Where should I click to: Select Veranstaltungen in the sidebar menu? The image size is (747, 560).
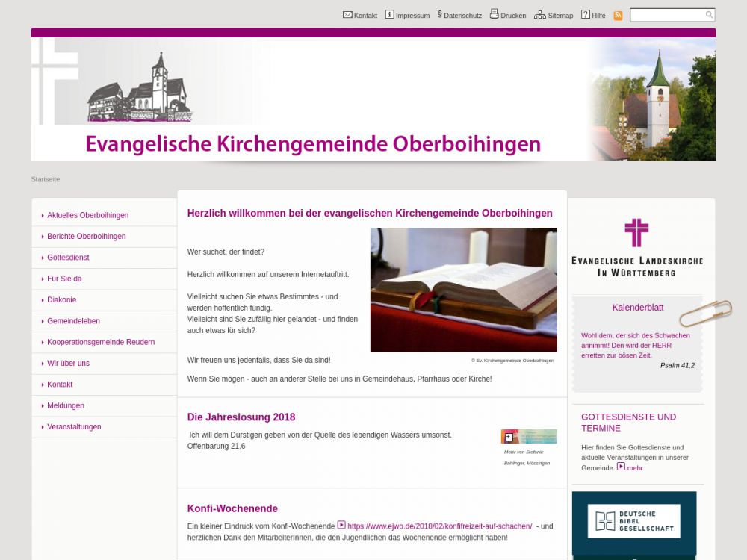point(74,427)
